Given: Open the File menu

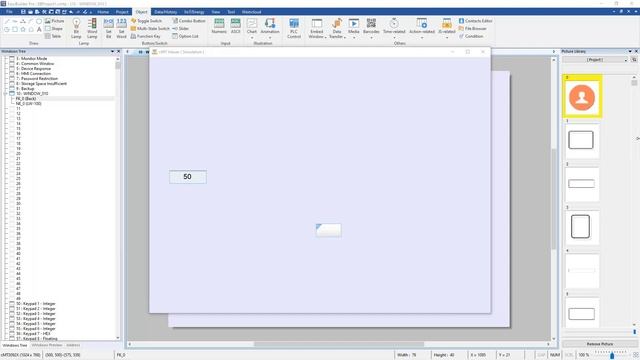Looking at the screenshot, I should tap(9, 12).
